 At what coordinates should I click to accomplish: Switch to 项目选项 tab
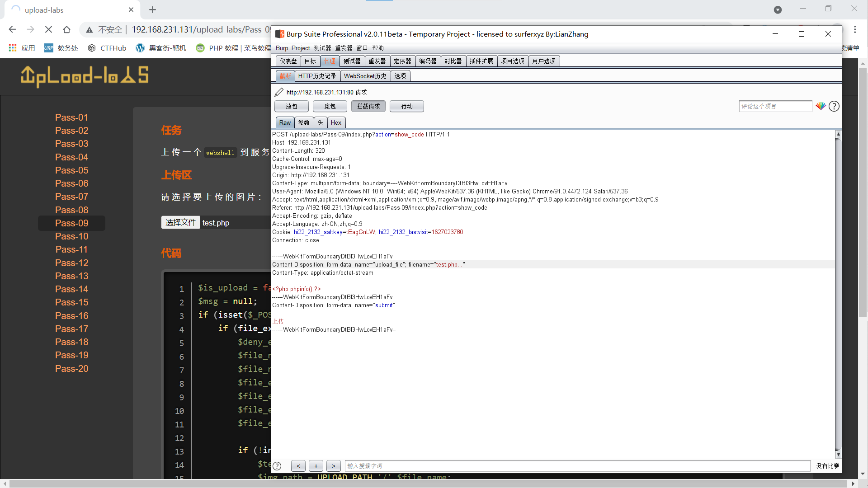pos(513,61)
